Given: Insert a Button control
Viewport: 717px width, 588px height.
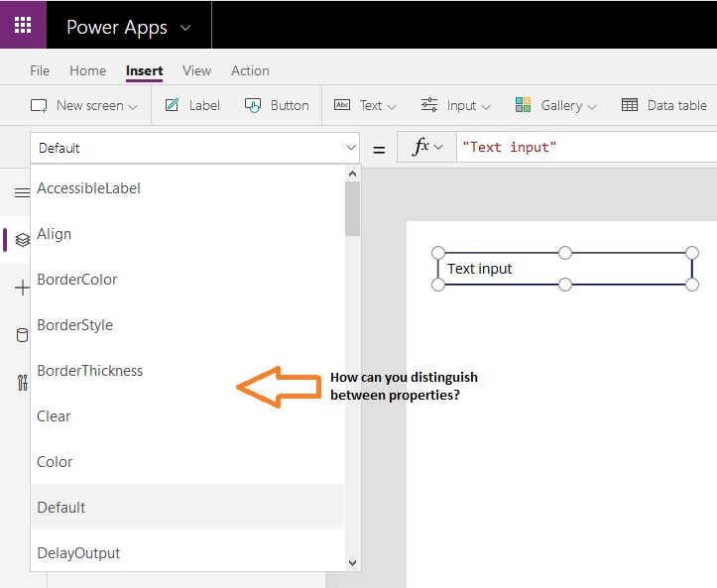Looking at the screenshot, I should [x=277, y=105].
